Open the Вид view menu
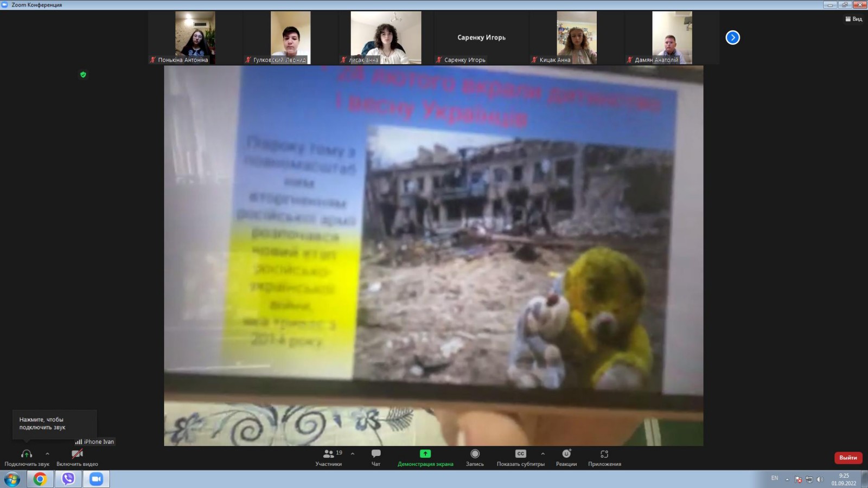868x488 pixels. click(853, 19)
